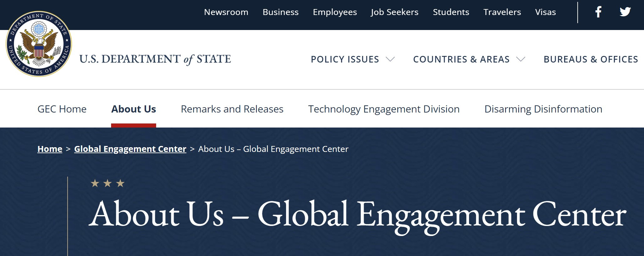The height and width of the screenshot is (256, 644).
Task: Open the Bureaus & Offices menu
Action: tap(591, 59)
